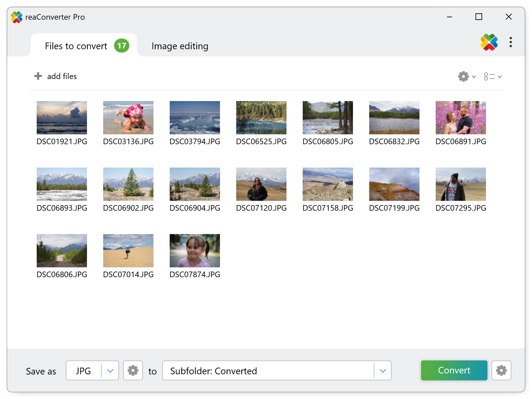Click the plus icon for add files
The height and width of the screenshot is (399, 532).
(38, 76)
